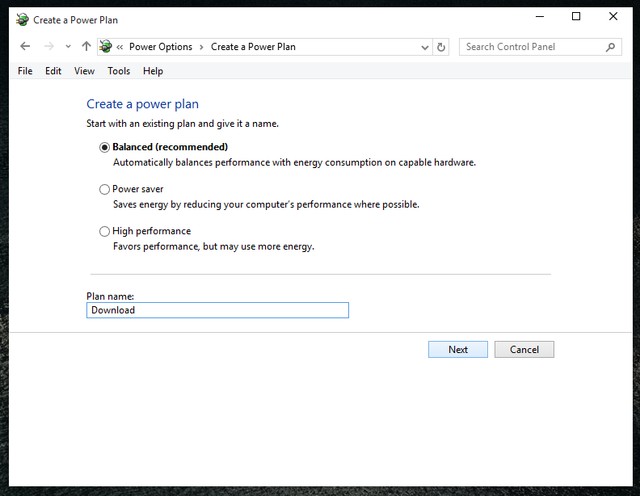
Task: Click the Cancel button
Action: point(524,349)
